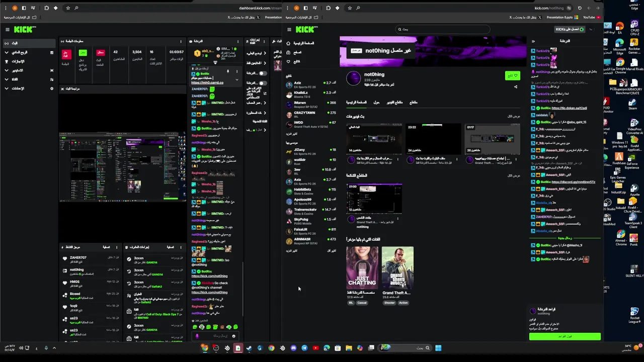
Task: Open Home icon in channel page sidebar
Action: click(288, 43)
